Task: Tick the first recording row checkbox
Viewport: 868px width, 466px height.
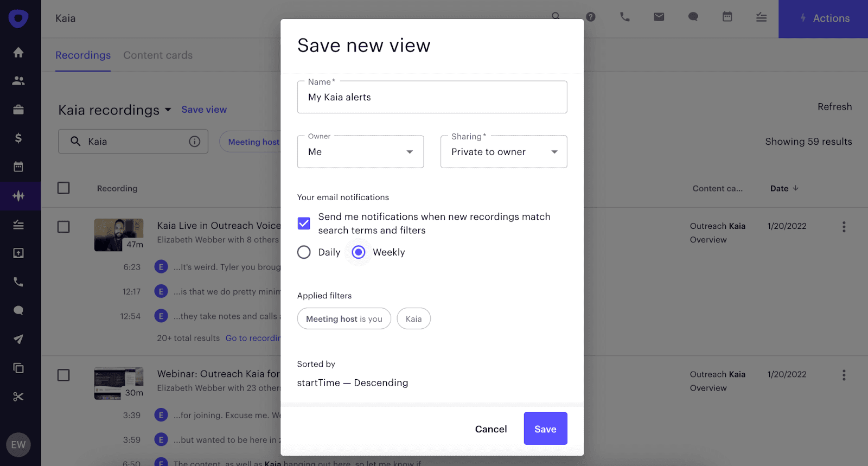Action: pos(63,227)
